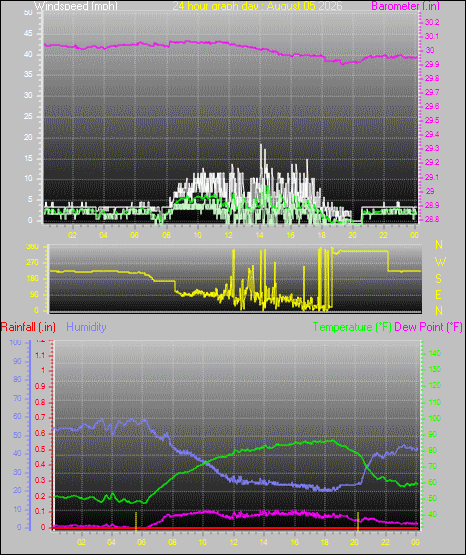
Task: Click the rainfall axis value 0.9
Action: (40, 387)
